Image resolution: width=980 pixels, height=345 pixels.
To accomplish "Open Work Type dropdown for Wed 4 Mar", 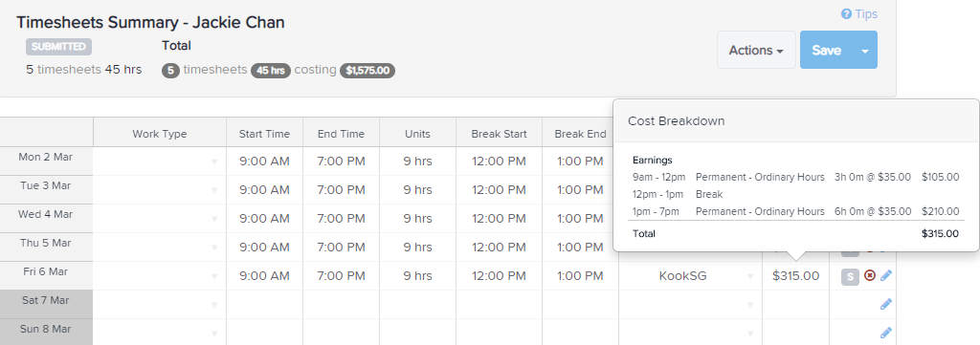I will 214,219.
